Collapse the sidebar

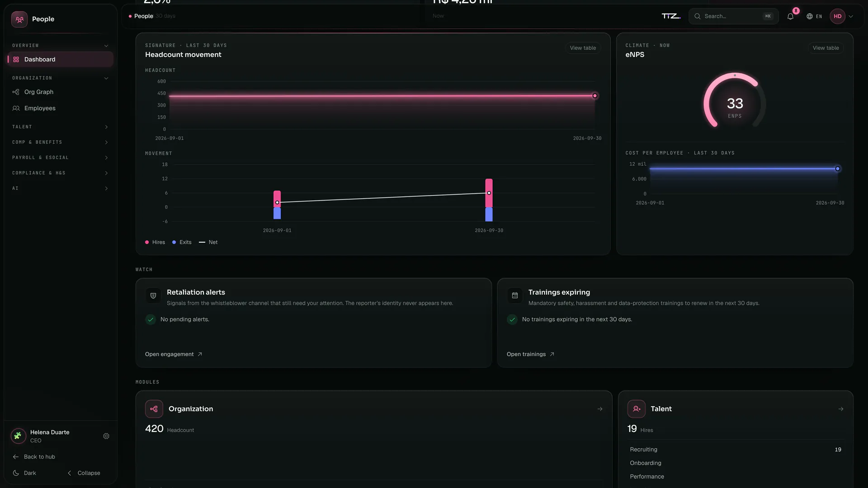[x=84, y=473]
